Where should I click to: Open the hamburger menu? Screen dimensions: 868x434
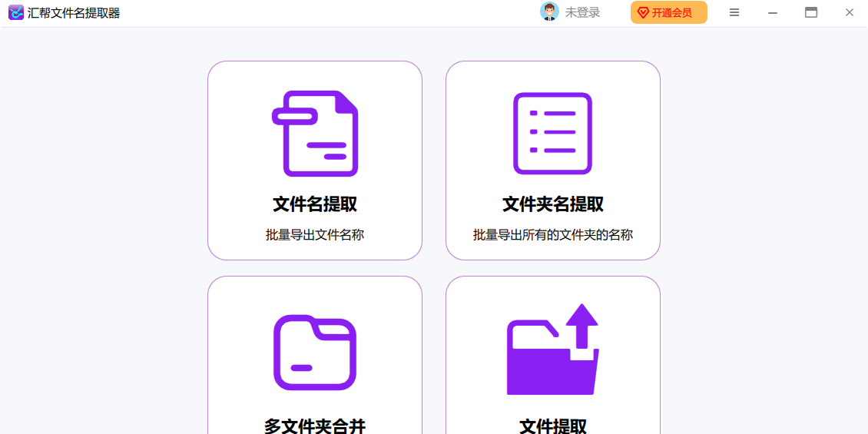734,13
